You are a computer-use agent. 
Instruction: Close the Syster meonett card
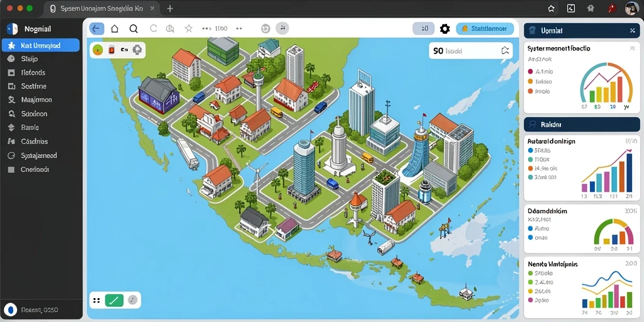[x=631, y=48]
